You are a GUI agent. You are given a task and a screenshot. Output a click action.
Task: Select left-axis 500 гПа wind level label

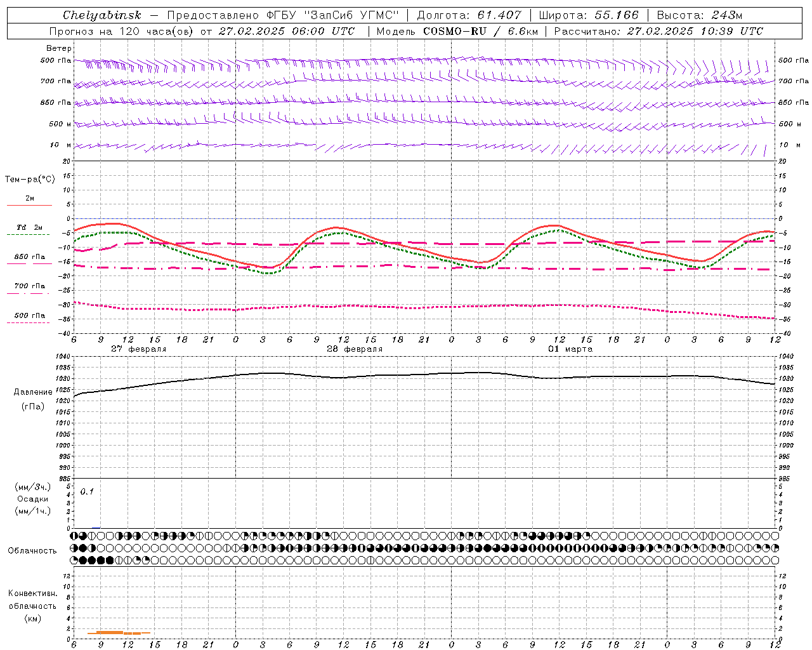[x=56, y=60]
